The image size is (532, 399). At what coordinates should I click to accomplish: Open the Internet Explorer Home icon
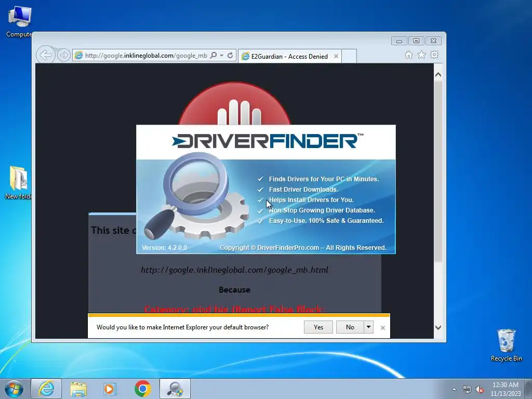[409, 55]
